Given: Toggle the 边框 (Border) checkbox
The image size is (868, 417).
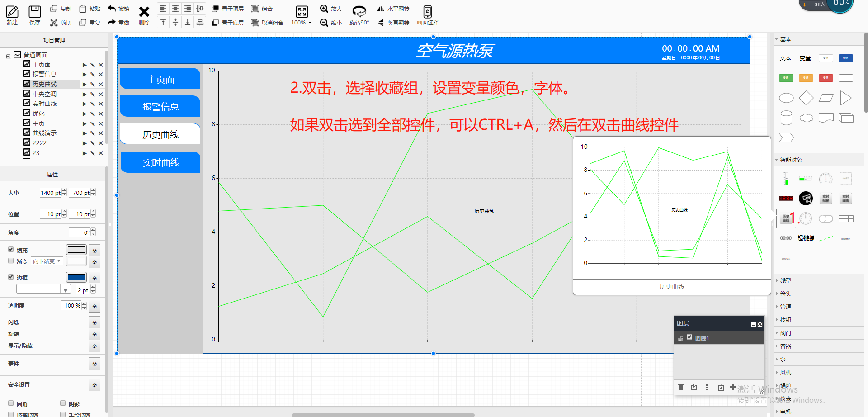Looking at the screenshot, I should click(x=11, y=277).
